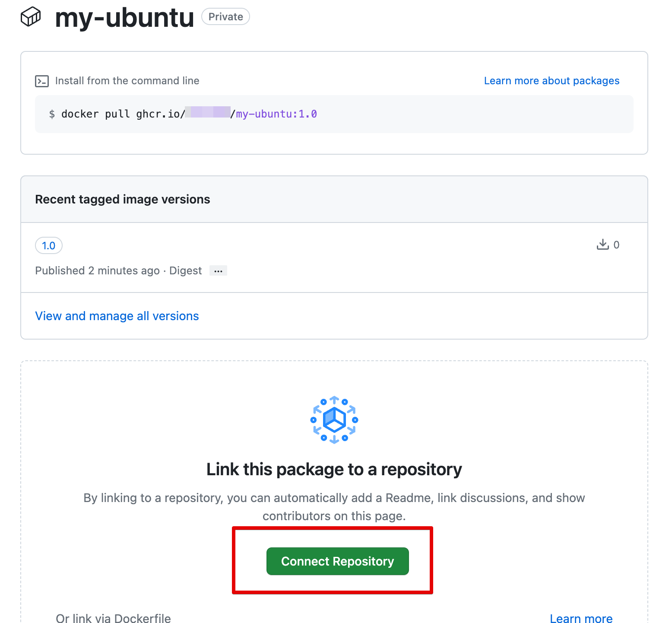Click the Recent tagged image versions heading
Screen dimensions: 672x623
point(122,199)
